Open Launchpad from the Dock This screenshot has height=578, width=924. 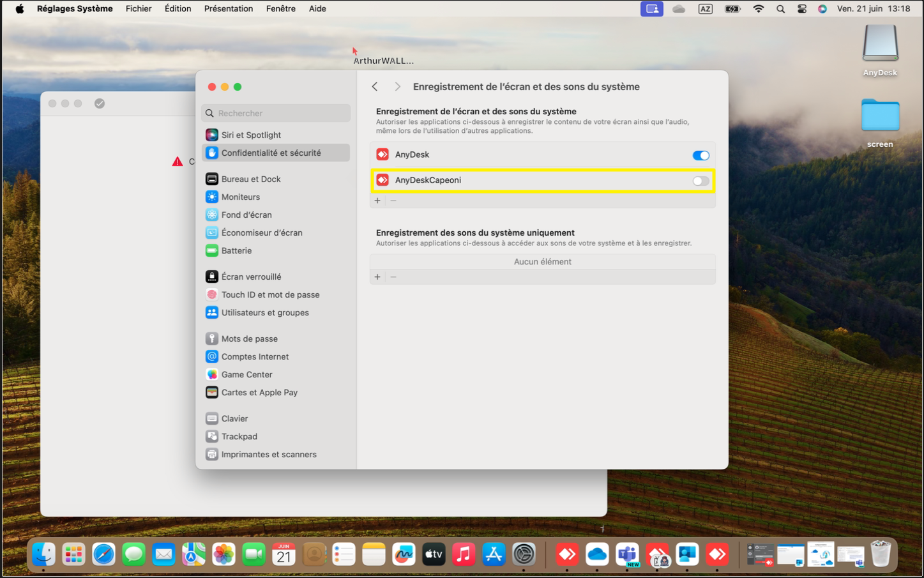(73, 554)
